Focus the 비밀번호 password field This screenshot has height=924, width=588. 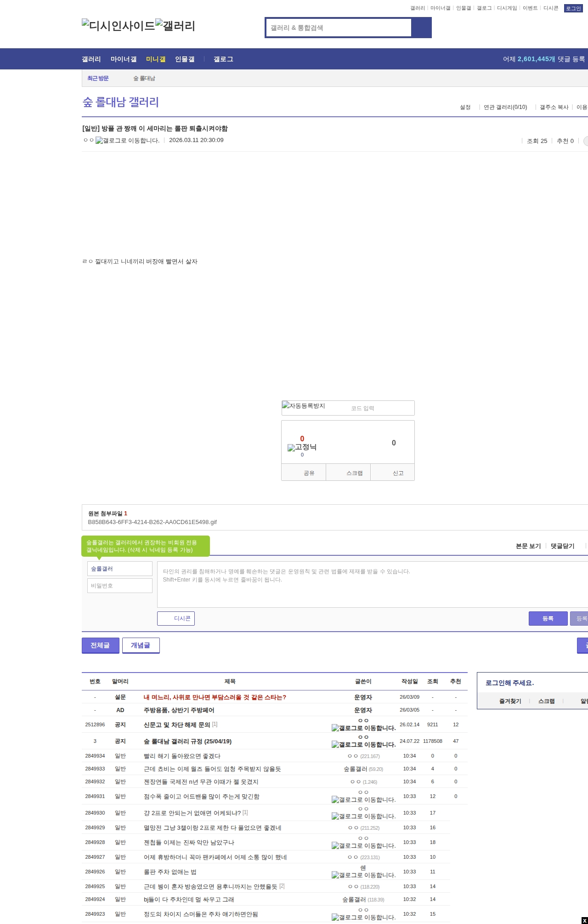119,586
